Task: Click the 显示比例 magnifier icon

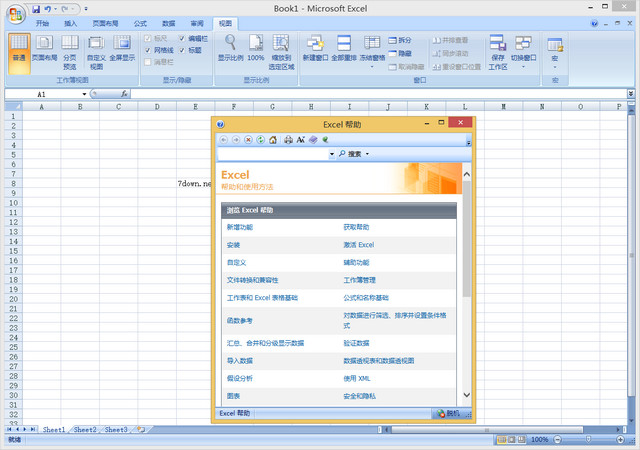Action: coord(229,43)
